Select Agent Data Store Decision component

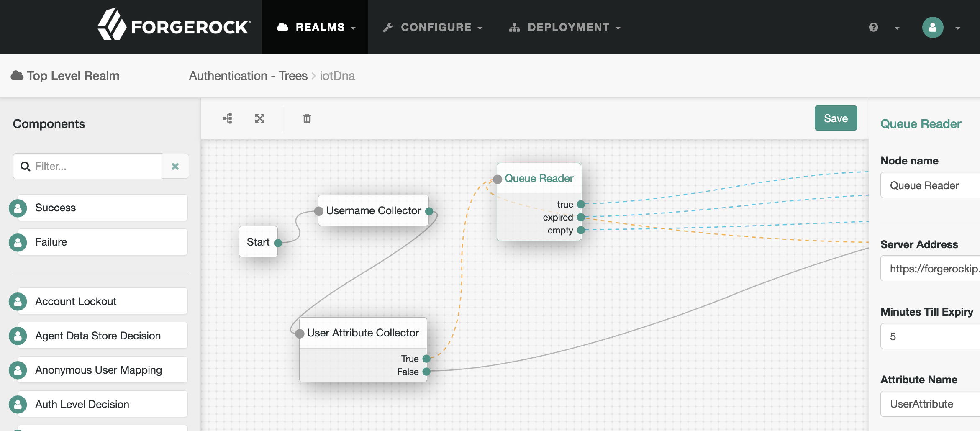point(103,336)
